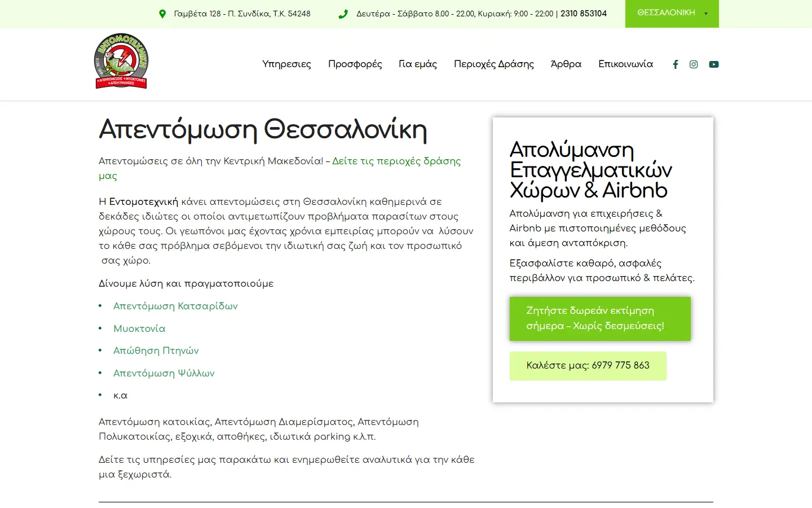812x508 pixels.
Task: Expand the ΘΕΣΣΑΛΟΝΙΚΗ location dropdown
Action: [x=672, y=13]
